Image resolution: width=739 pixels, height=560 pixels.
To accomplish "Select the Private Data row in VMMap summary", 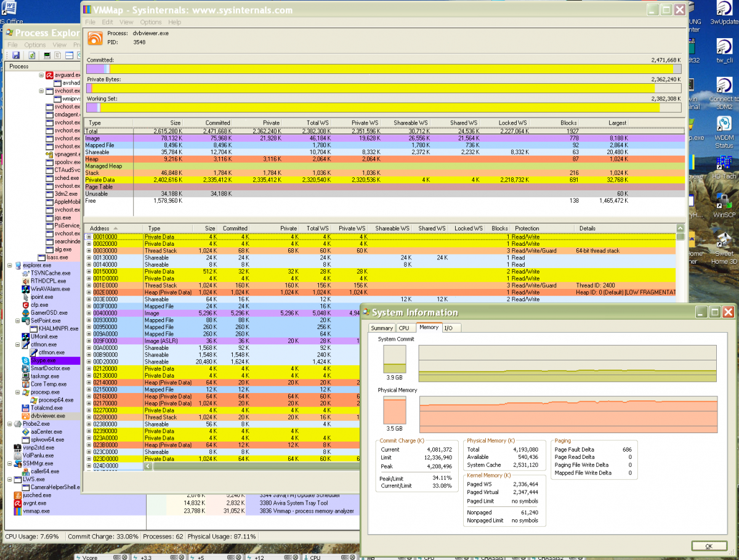I will [384, 179].
